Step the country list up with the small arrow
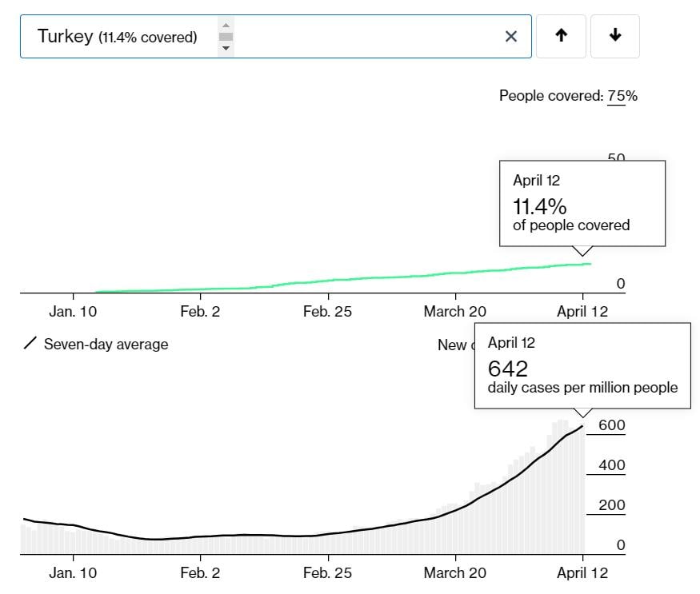The height and width of the screenshot is (594, 700). [x=226, y=25]
